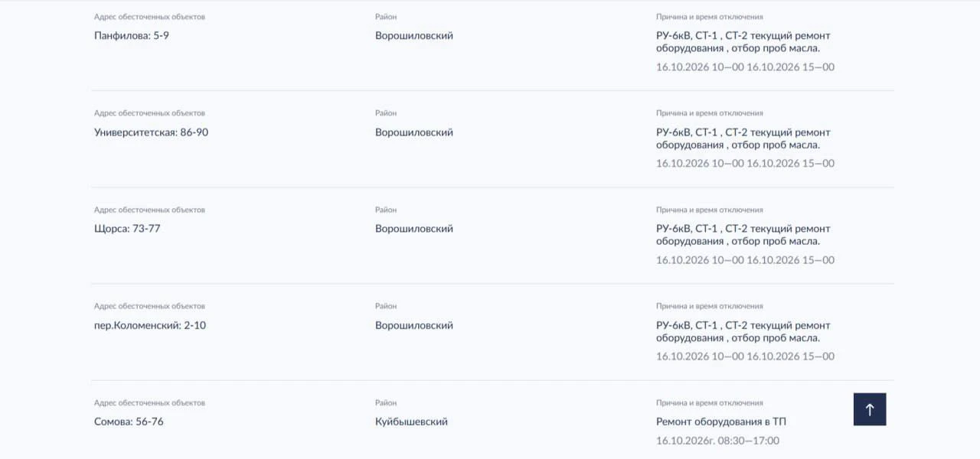Click outage reason text in Щорса row

click(x=743, y=235)
